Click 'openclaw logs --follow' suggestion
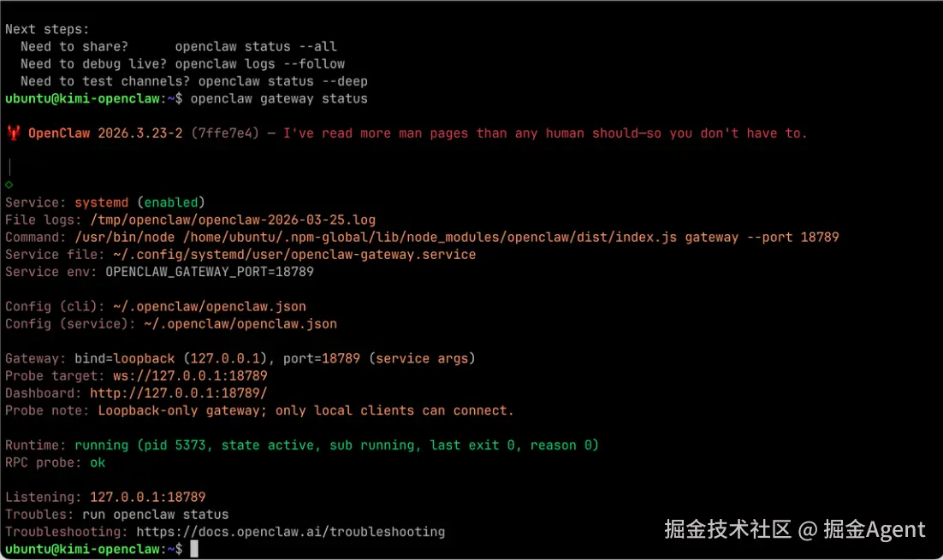Viewport: 943px width, 560px height. pyautogui.click(x=259, y=64)
